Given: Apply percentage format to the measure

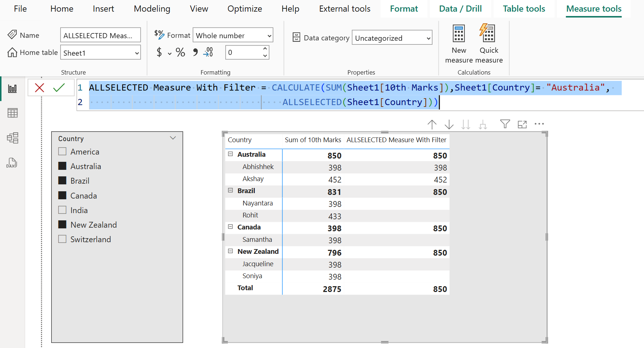Looking at the screenshot, I should [180, 52].
